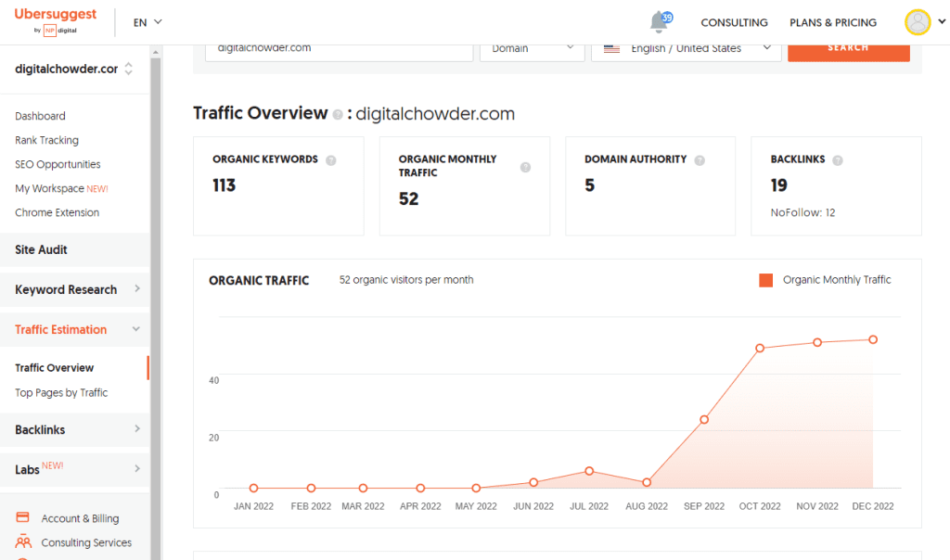Viewport: 950px width, 560px height.
Task: Toggle Organic Monthly Traffic legend swatch
Action: [765, 280]
